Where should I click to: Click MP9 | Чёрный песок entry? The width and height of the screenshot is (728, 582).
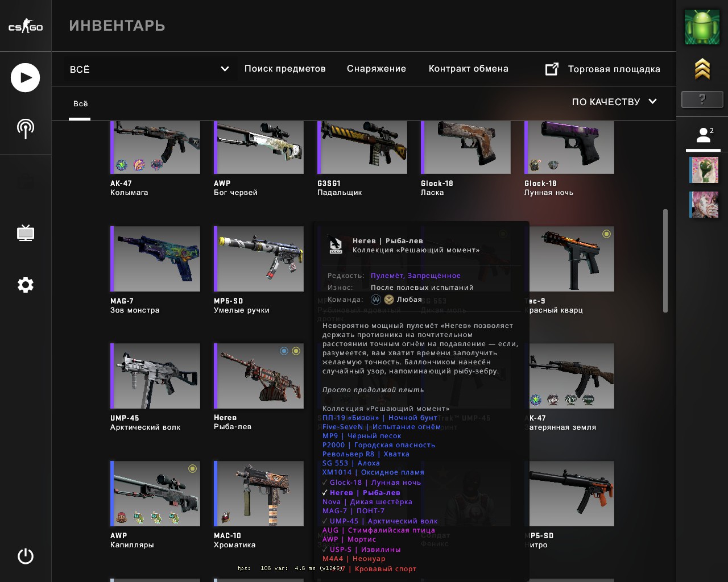tap(362, 436)
